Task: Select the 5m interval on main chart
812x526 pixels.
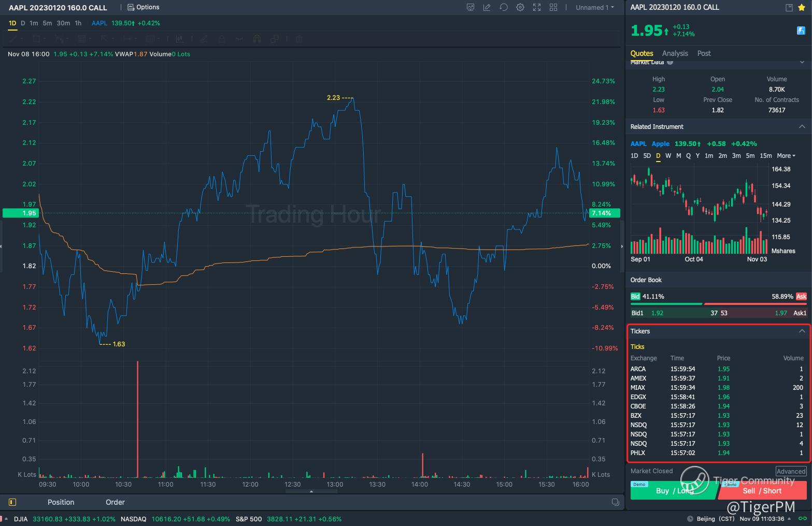Action: click(x=47, y=23)
